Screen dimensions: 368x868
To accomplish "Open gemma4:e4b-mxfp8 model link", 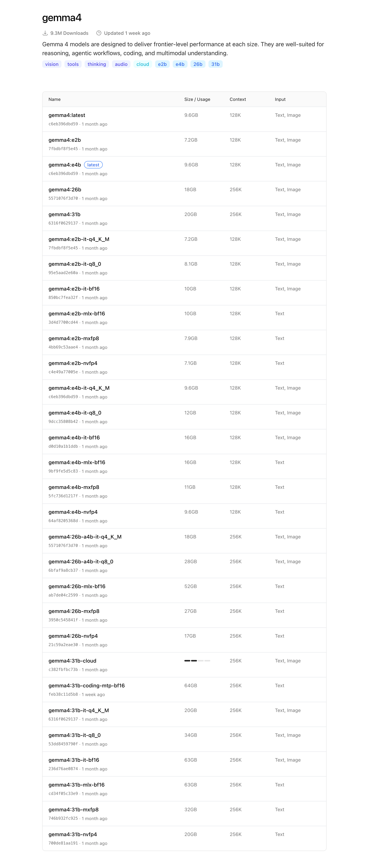I will click(74, 487).
